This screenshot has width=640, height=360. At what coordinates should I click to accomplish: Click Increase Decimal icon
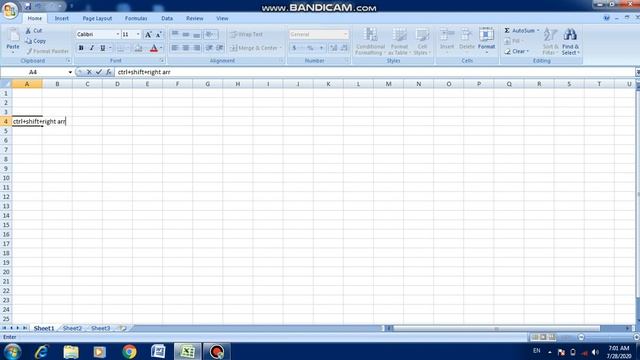333,48
